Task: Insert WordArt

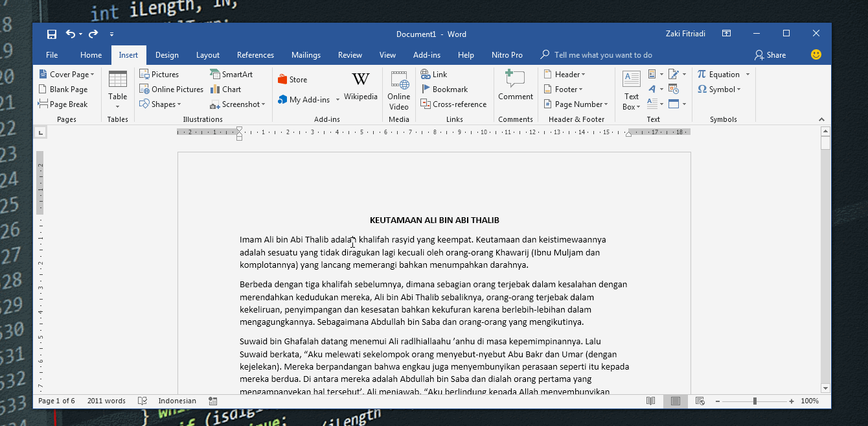Action: (x=655, y=89)
